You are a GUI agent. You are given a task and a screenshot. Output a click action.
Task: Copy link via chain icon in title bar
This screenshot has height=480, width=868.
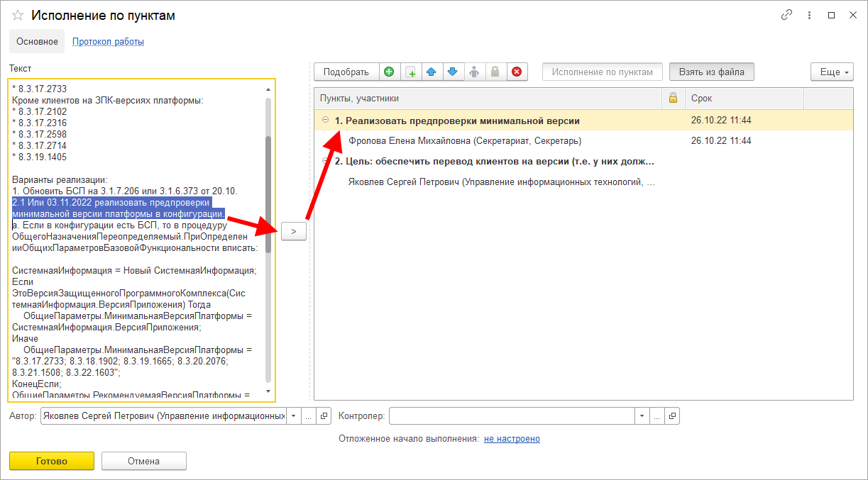click(x=786, y=15)
